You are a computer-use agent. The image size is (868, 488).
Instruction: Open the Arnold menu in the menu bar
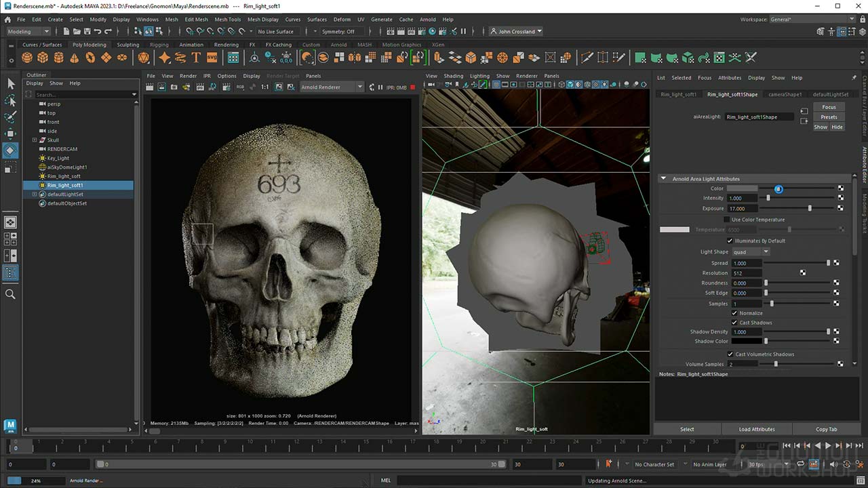[427, 20]
